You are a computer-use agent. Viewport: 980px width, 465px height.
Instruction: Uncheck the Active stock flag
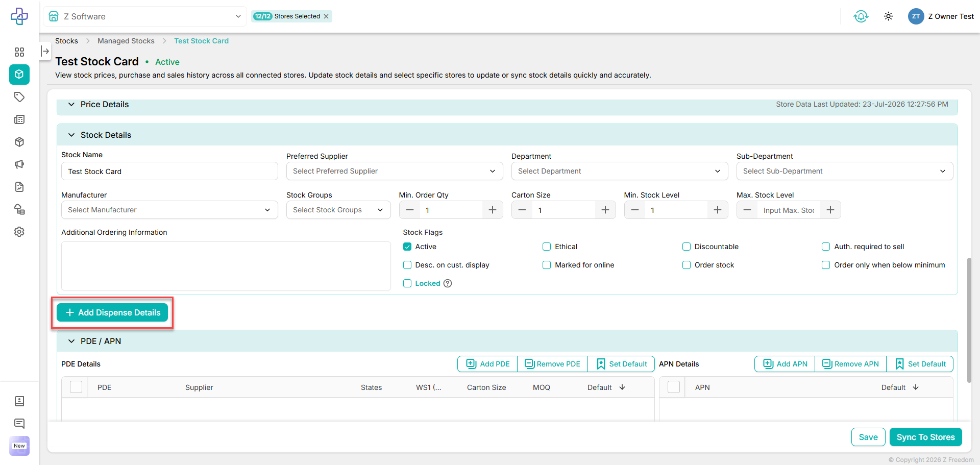[x=407, y=247]
